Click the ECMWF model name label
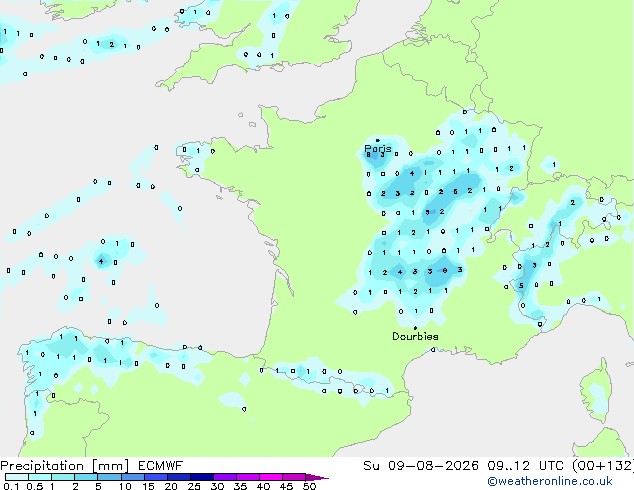Viewport: 634px width, 490px height. pyautogui.click(x=161, y=466)
